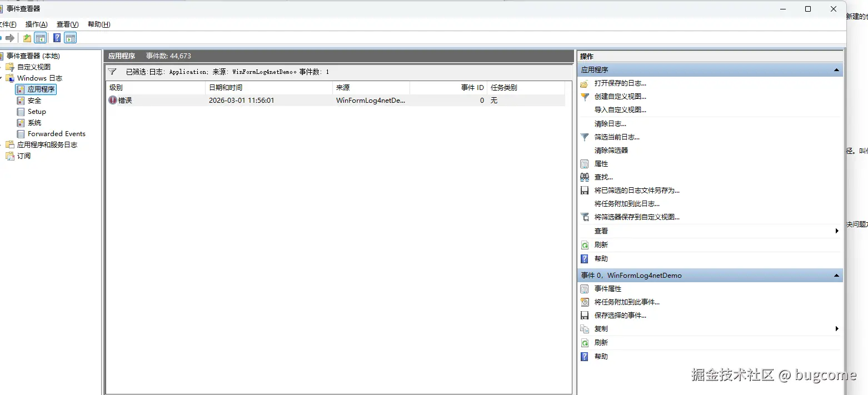Click the help icon at the bottom of the actions pane
The width and height of the screenshot is (868, 395).
(584, 357)
